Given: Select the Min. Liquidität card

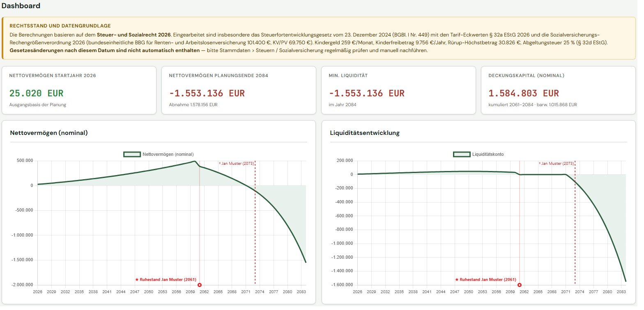Looking at the screenshot, I should (x=398, y=90).
